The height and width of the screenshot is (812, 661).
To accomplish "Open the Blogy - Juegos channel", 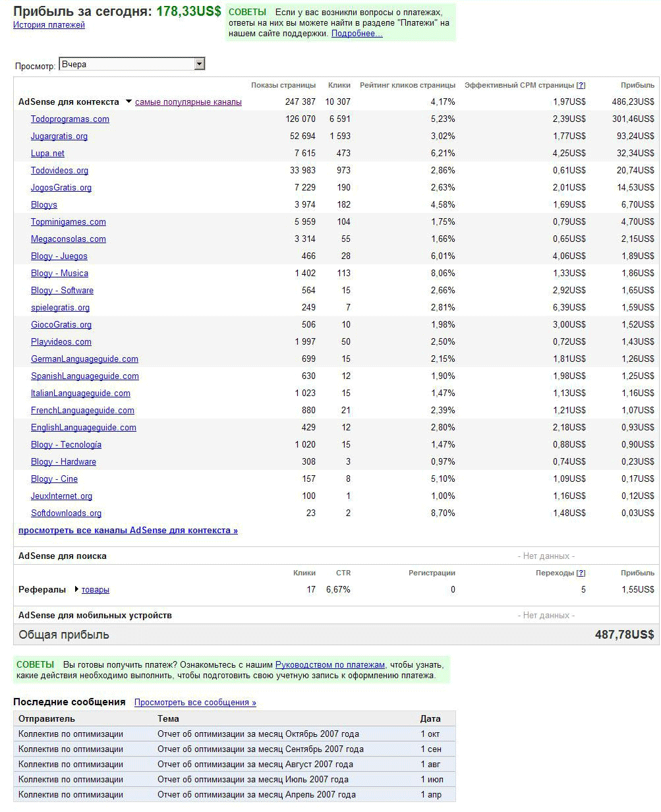I will tap(59, 256).
